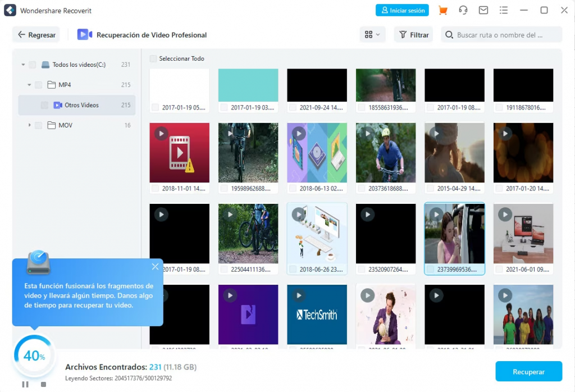Collapse the MP4 folder tree node
Screen dimensions: 575x392
pyautogui.click(x=29, y=85)
